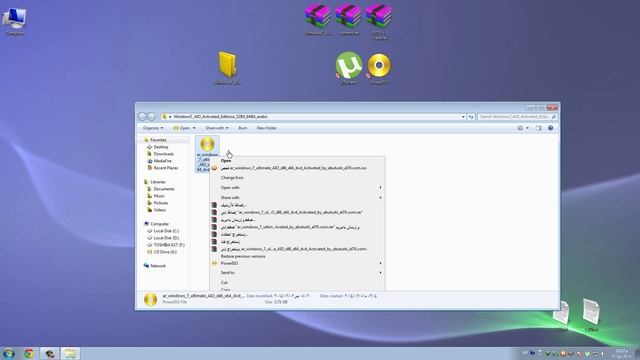Open Local Disk (C:) in navigation pane
Image resolution: width=640 pixels, height=360 pixels.
tap(166, 231)
